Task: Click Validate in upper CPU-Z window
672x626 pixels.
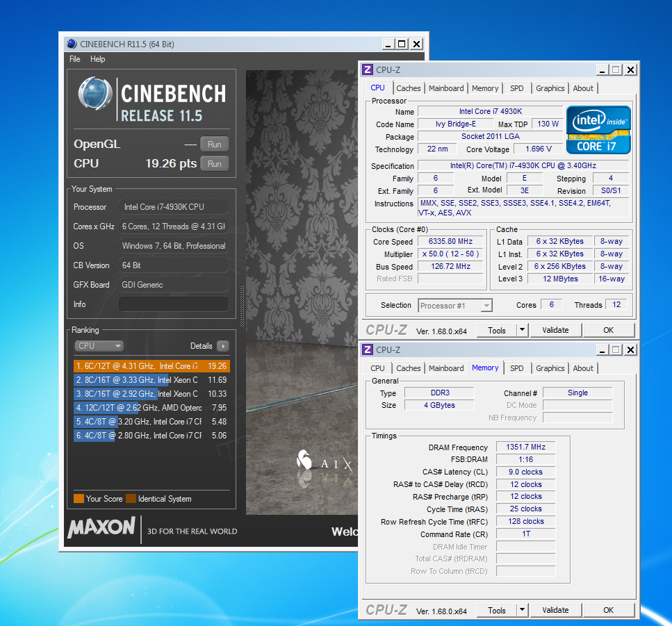Action: (x=555, y=330)
